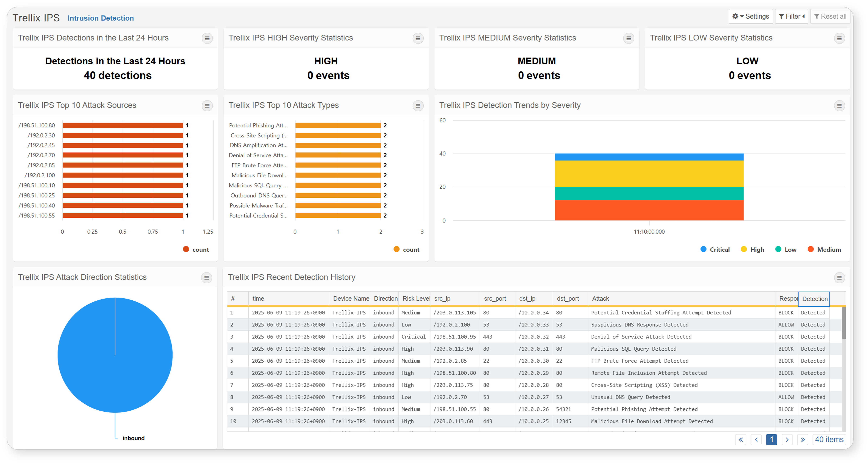This screenshot has height=464, width=868.
Task: Open the Settings gear dropdown
Action: (x=750, y=17)
